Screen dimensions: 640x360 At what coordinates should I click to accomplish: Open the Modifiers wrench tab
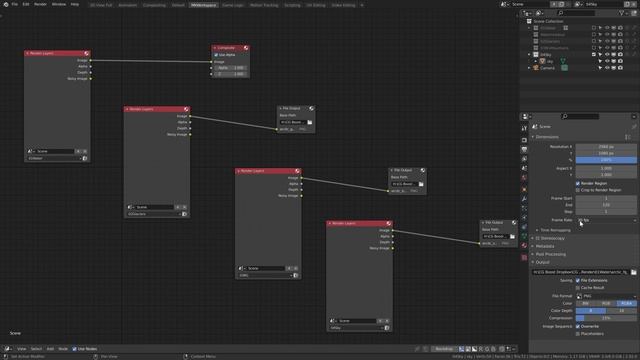[524, 199]
